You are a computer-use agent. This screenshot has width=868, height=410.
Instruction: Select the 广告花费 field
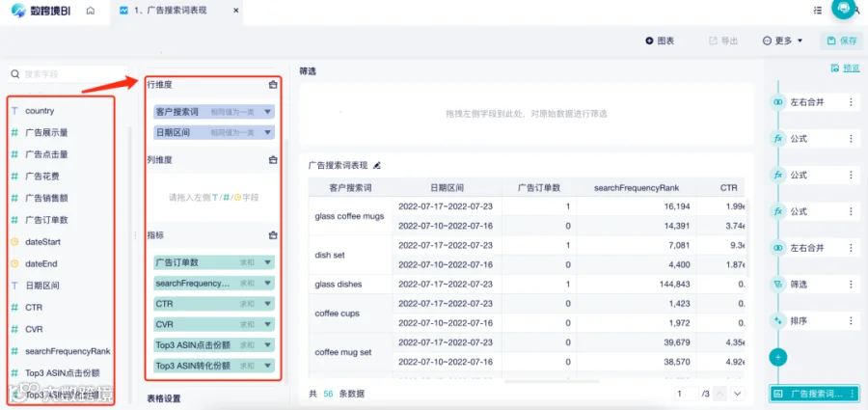(x=42, y=177)
